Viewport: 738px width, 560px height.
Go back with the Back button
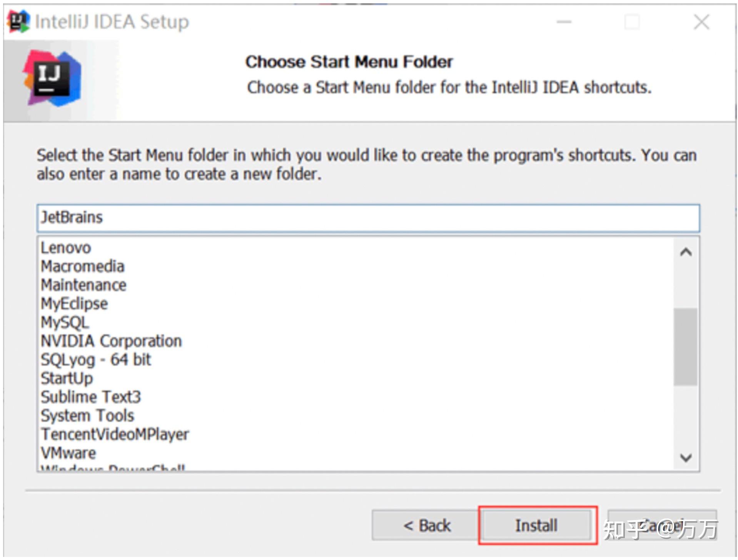426,525
